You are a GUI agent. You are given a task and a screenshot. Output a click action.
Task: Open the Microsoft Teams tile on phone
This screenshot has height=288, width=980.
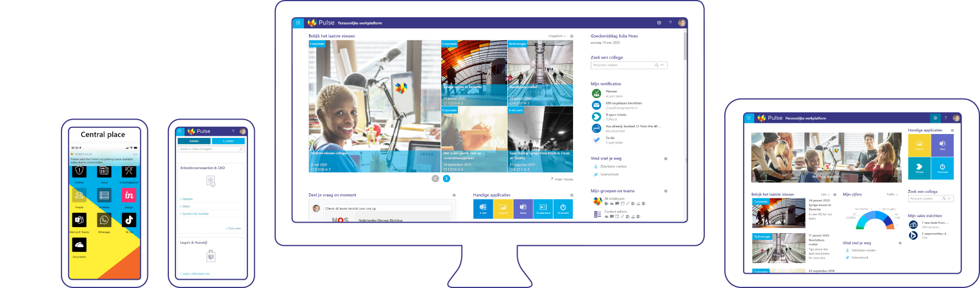pos(79,220)
